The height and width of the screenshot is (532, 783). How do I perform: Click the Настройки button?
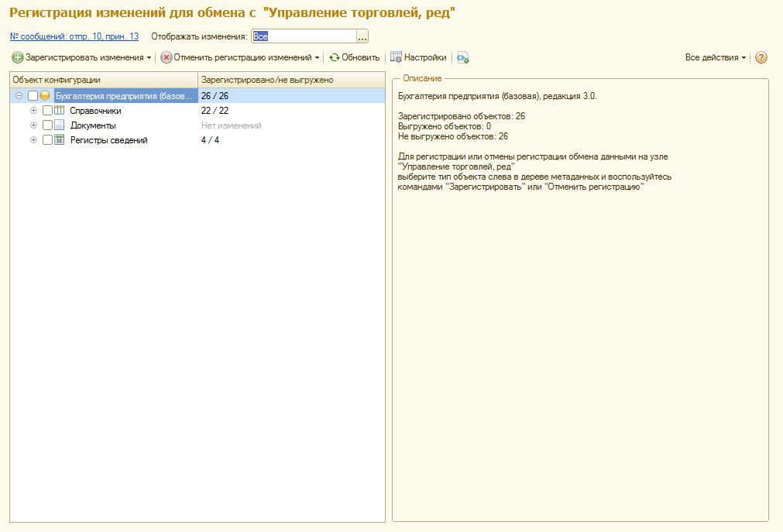[418, 57]
